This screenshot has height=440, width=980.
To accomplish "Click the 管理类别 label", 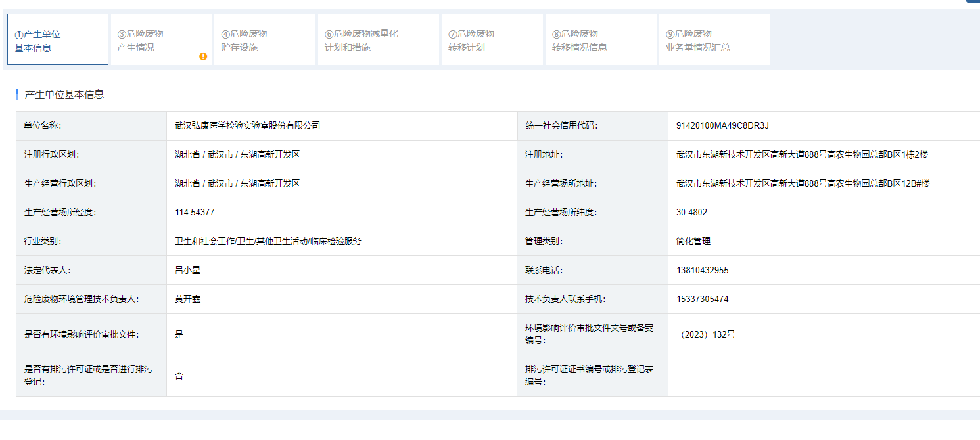I will (x=544, y=241).
